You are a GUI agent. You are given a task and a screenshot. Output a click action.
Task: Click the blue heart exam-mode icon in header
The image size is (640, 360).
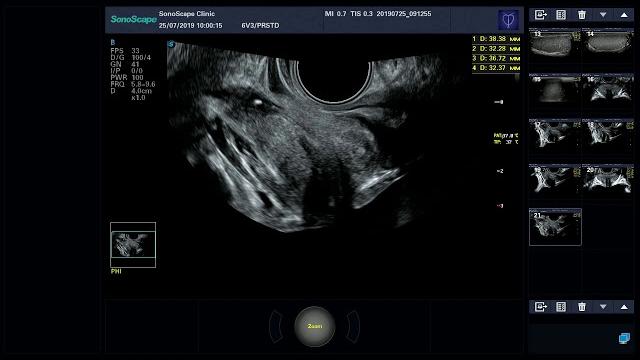508,20
